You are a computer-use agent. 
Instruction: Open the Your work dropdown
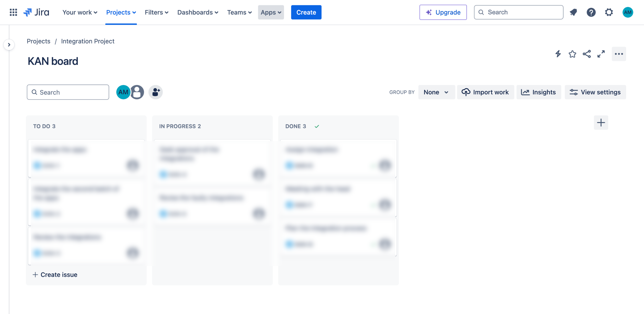click(80, 12)
